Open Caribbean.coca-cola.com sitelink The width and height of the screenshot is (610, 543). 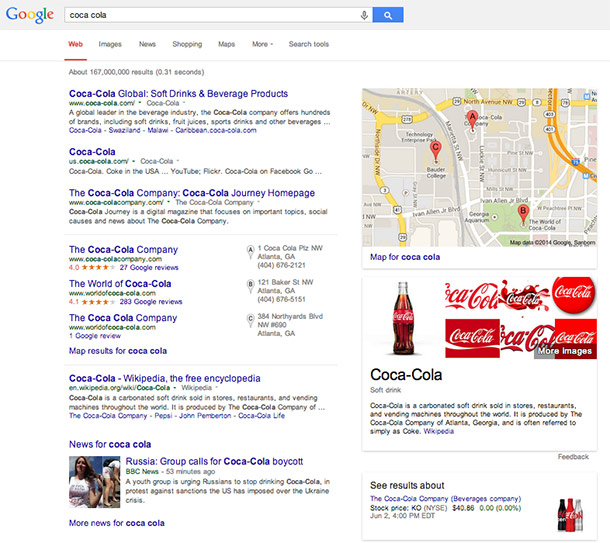click(x=216, y=130)
